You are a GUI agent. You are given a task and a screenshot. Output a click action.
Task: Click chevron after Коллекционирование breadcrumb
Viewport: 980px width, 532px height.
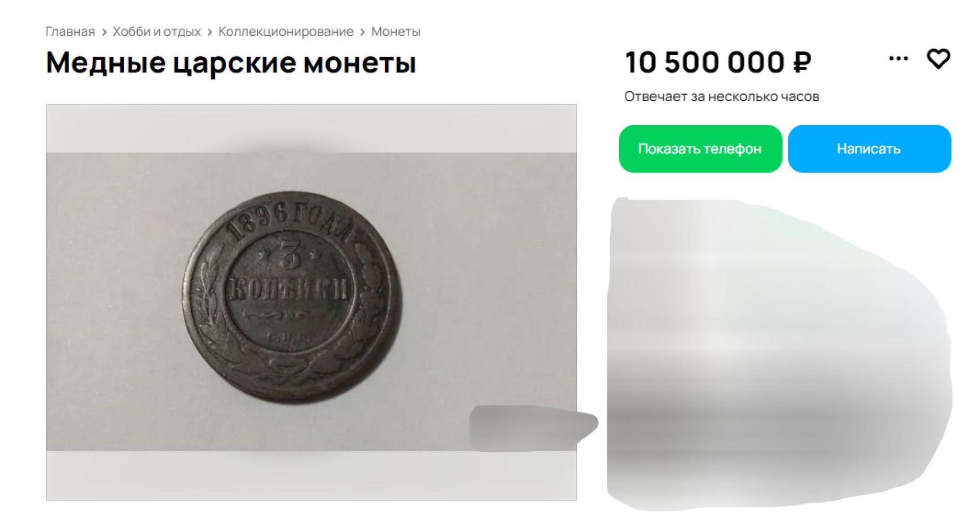click(x=362, y=32)
